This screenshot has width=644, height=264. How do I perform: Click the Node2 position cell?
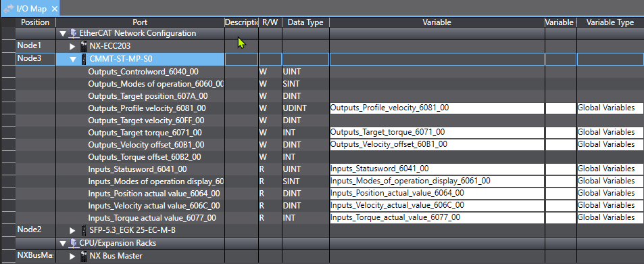tap(35, 230)
